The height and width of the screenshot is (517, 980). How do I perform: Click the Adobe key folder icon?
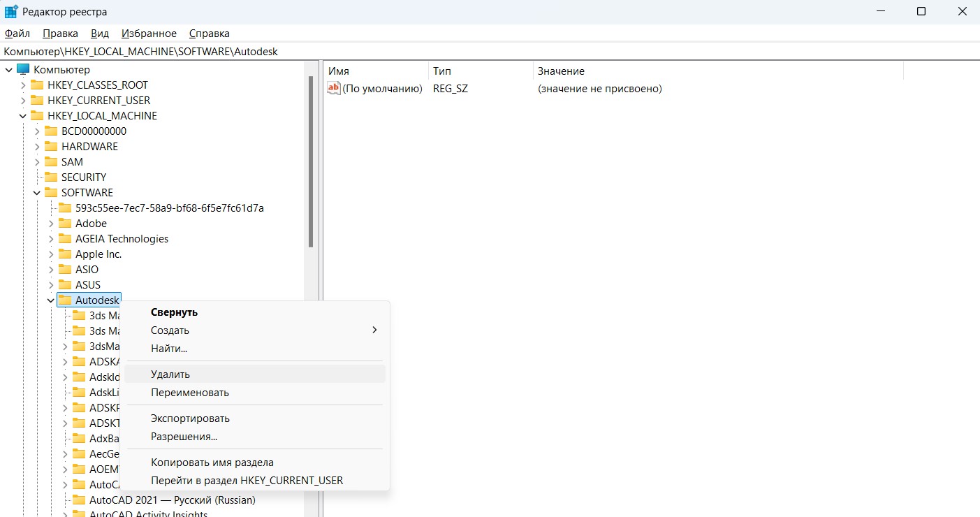(65, 223)
